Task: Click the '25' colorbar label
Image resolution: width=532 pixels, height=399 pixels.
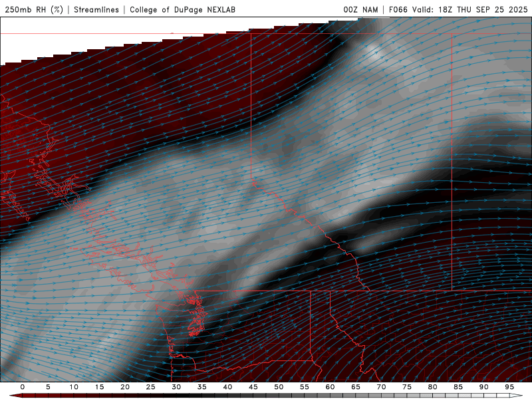Action: 151,387
